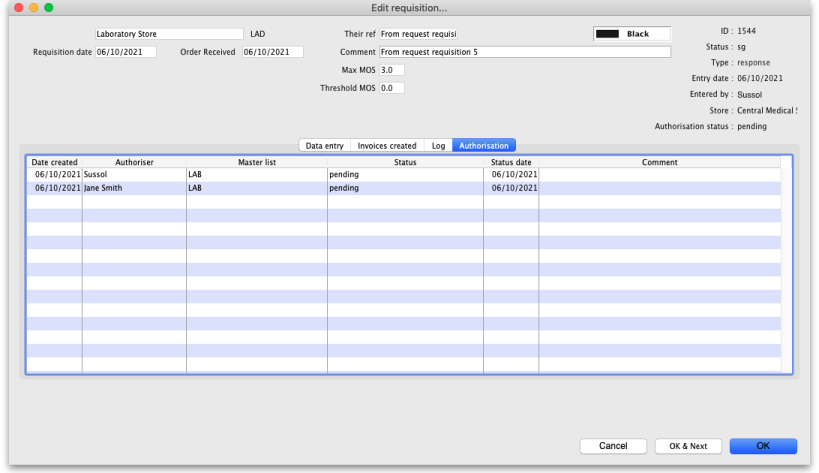Edit the Max MOS value field
This screenshot has width=819, height=473.
pos(391,70)
